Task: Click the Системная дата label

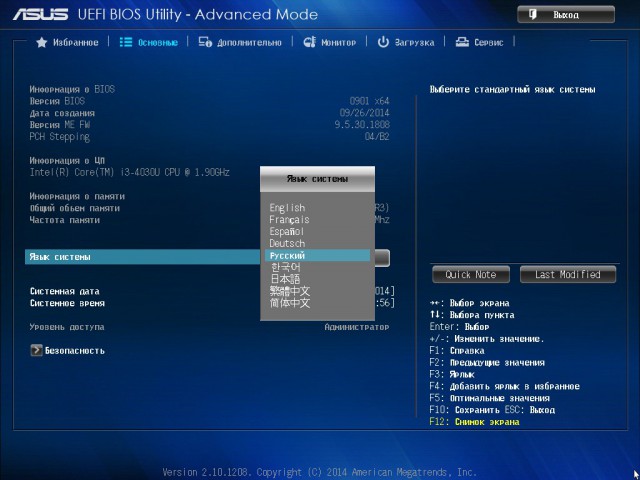Action: point(64,291)
